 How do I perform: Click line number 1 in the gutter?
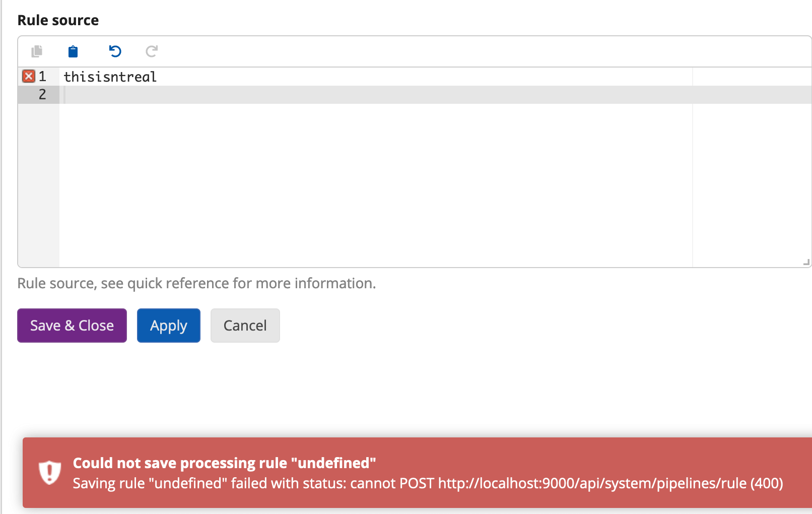42,76
